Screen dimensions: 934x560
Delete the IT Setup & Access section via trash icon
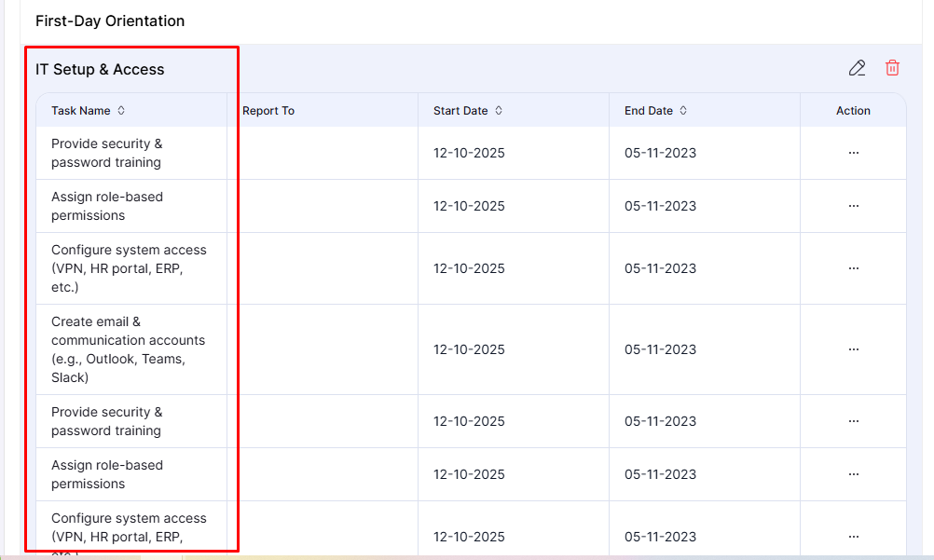[x=892, y=68]
